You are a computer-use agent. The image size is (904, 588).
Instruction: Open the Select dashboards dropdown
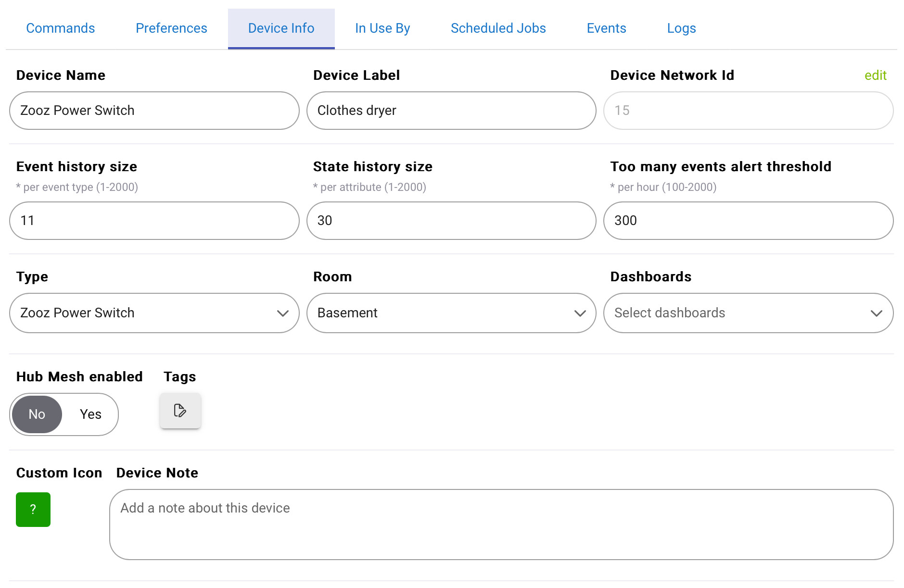[x=749, y=313]
